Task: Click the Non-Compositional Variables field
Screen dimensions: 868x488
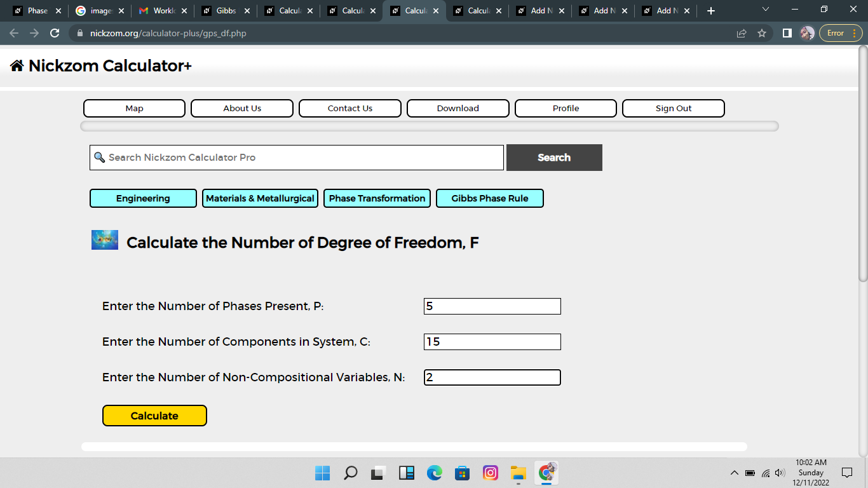Action: click(x=492, y=377)
